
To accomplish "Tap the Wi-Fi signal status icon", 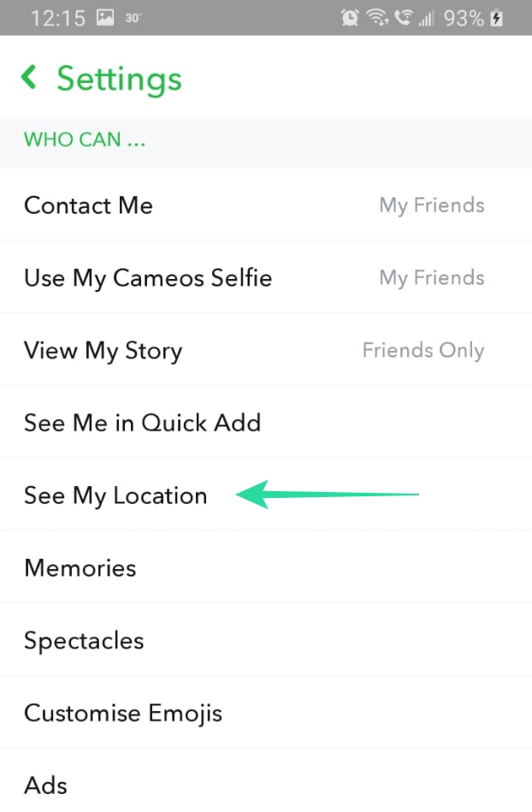I will click(375, 18).
